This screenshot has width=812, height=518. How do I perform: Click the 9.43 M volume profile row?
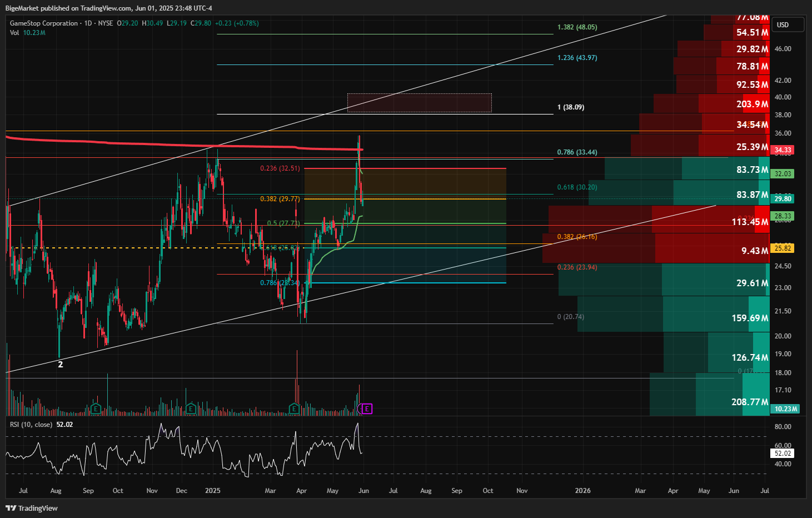(656, 248)
